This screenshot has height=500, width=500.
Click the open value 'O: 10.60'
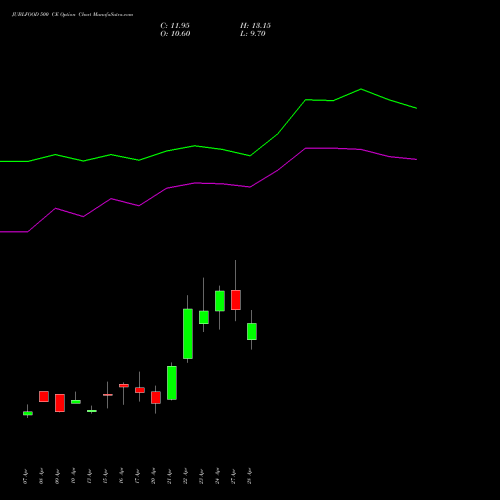(175, 34)
